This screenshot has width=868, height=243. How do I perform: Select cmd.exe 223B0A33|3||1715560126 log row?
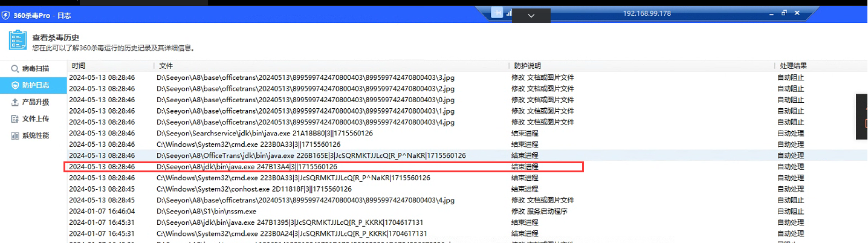point(467,144)
